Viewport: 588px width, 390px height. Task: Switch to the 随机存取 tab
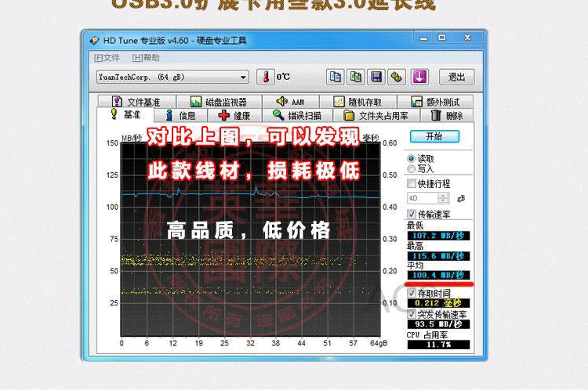tap(358, 102)
